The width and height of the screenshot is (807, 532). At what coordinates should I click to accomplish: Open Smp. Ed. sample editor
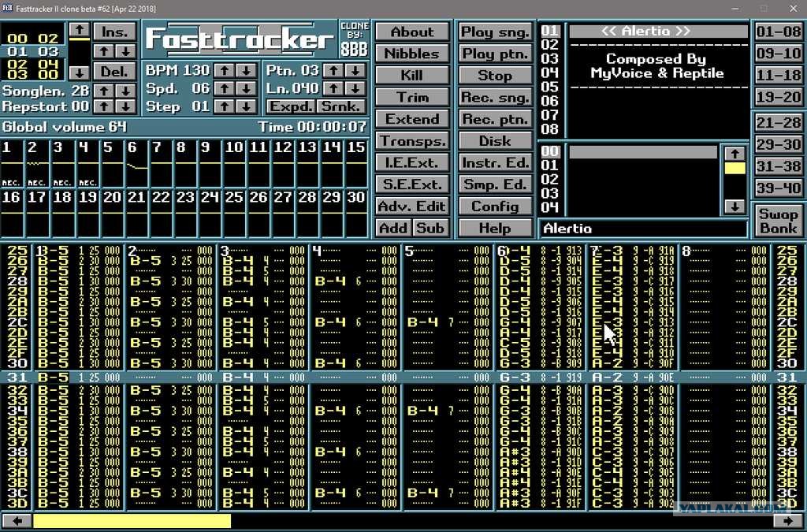[x=495, y=184]
